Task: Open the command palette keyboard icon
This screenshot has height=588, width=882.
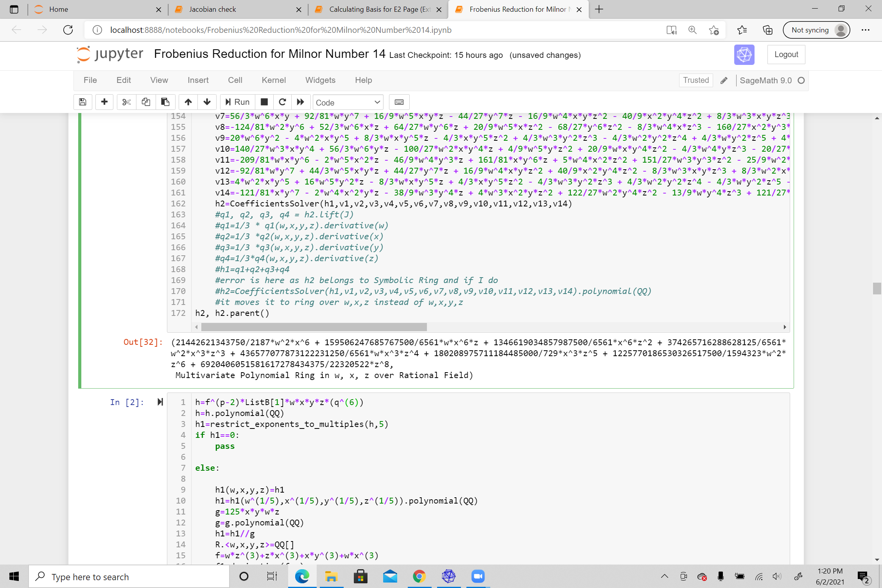Action: (x=399, y=102)
